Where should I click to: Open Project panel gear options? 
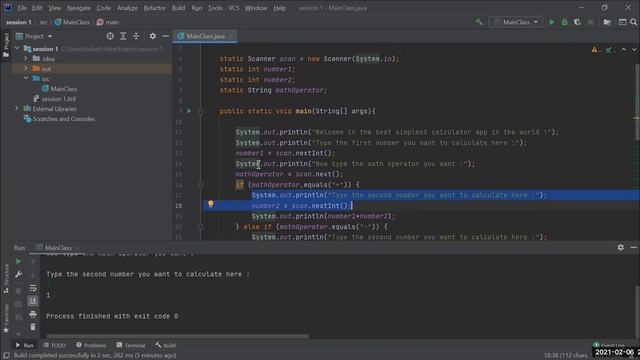click(x=153, y=36)
